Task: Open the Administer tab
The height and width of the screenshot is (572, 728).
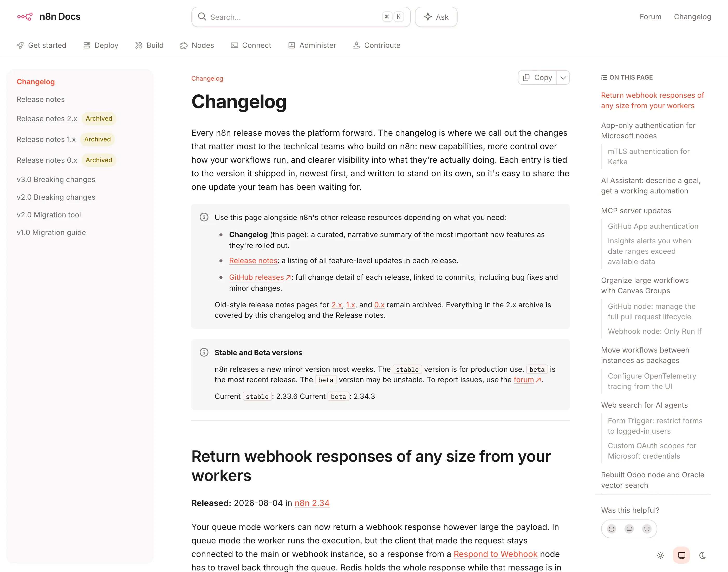Action: (x=312, y=45)
